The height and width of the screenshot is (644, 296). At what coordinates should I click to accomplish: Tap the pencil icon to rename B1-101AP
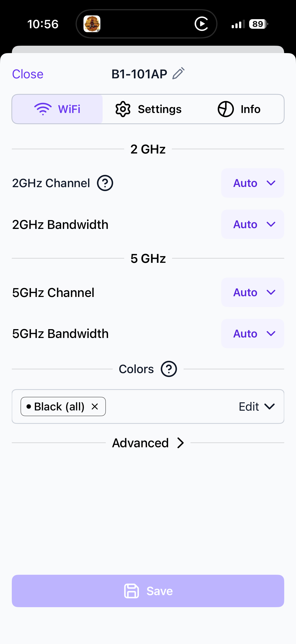tap(178, 73)
